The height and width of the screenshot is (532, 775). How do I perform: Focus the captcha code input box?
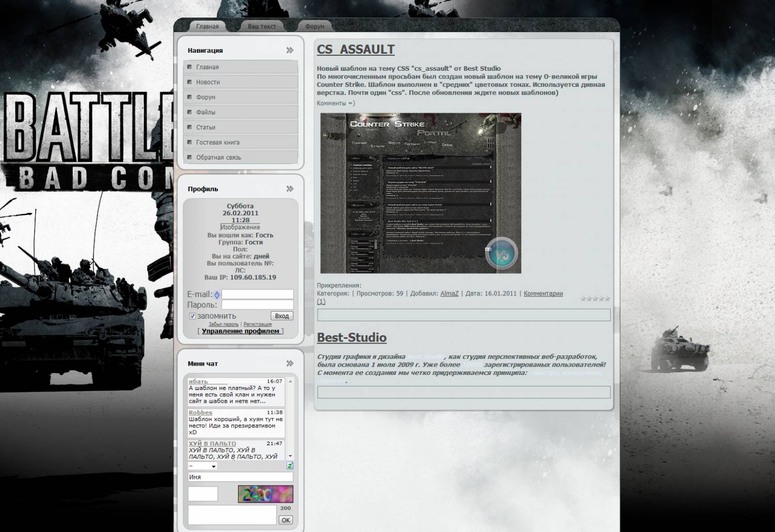203,494
